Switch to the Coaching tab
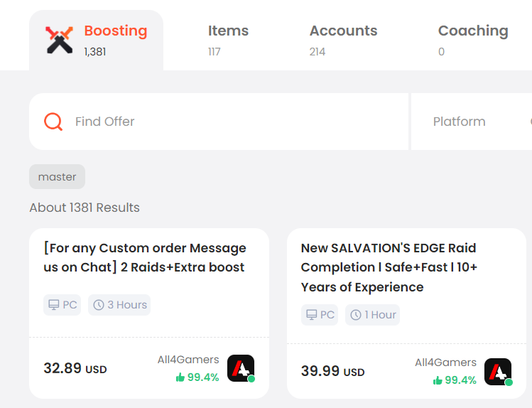Viewport: 532px width, 408px height. coord(473,40)
